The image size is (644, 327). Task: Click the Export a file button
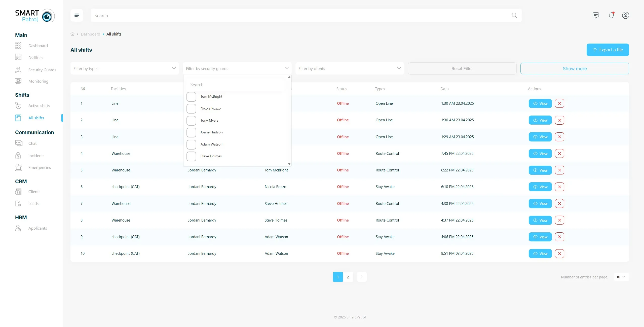pyautogui.click(x=608, y=50)
